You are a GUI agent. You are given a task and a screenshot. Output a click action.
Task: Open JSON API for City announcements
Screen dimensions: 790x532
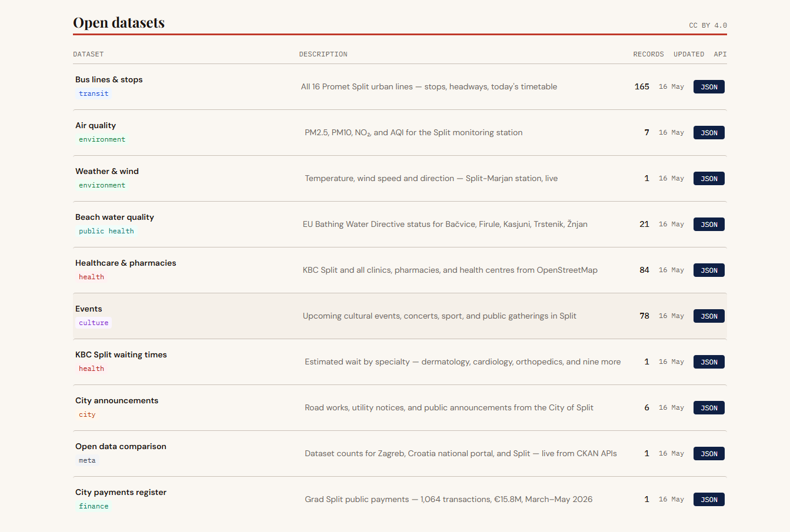709,408
